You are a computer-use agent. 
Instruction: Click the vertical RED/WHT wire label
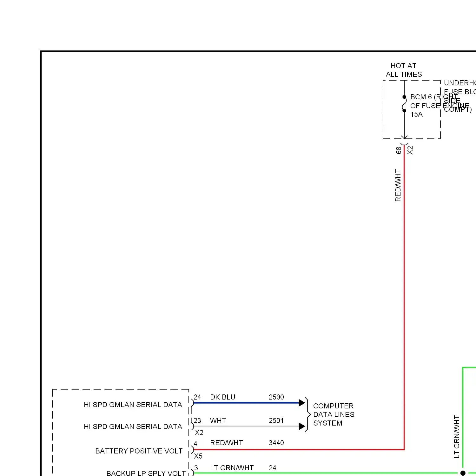point(398,185)
